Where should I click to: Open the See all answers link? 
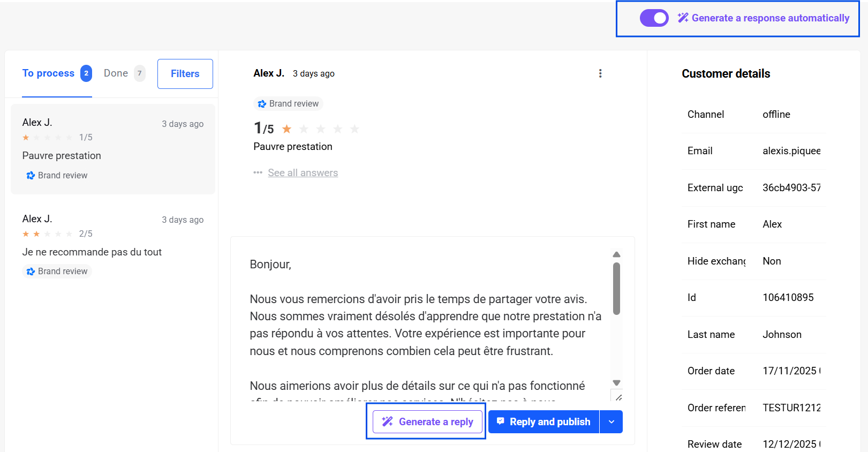coord(303,172)
